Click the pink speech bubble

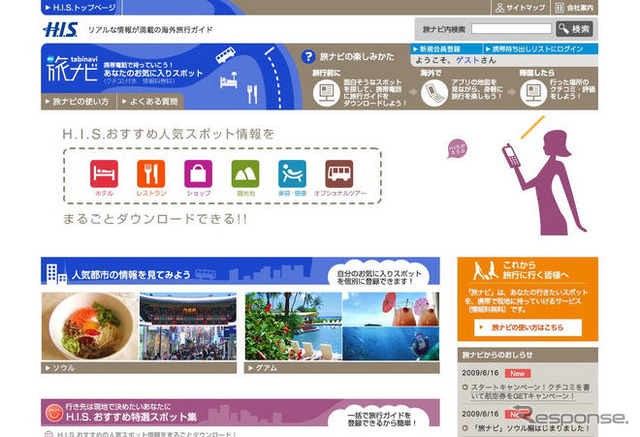tap(457, 149)
